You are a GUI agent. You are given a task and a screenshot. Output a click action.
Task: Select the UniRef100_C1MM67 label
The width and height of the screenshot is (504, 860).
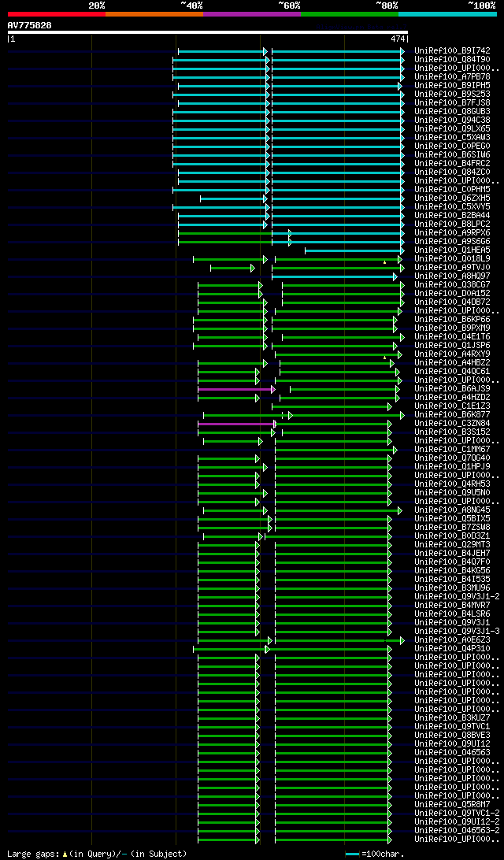pos(453,450)
